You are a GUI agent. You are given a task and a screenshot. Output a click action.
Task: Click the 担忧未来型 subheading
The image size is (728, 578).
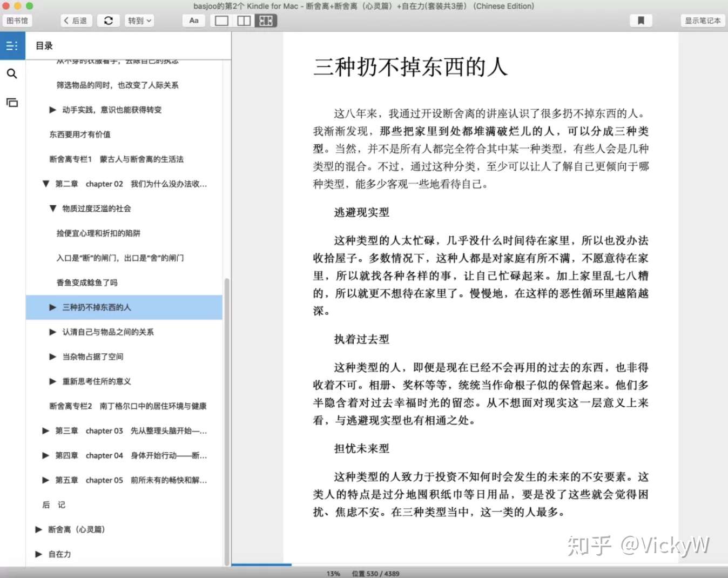pyautogui.click(x=361, y=448)
